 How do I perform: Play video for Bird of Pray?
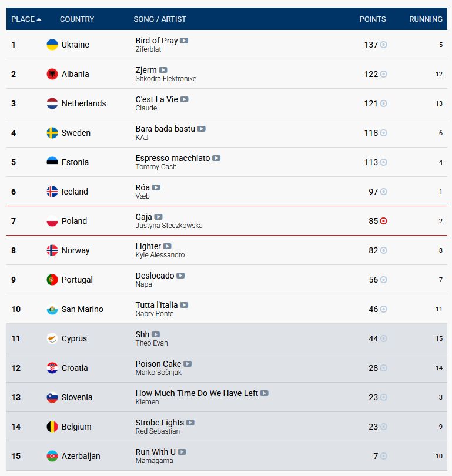(x=184, y=41)
